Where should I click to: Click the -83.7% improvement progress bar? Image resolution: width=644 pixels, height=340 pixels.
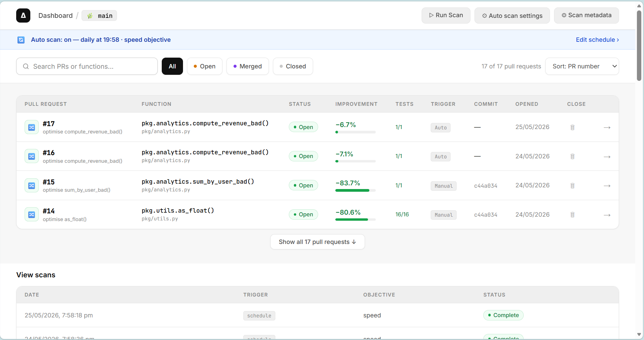356,190
